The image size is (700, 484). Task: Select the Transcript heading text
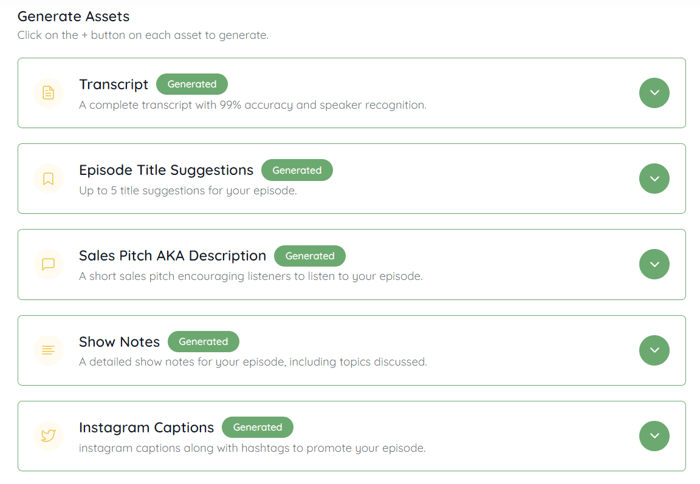click(113, 84)
